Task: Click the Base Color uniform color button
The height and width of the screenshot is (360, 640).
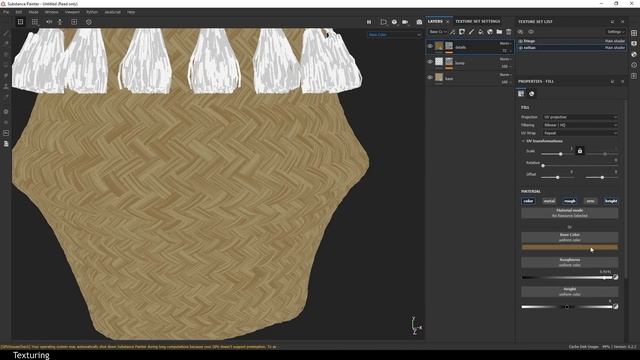Action: (x=570, y=237)
